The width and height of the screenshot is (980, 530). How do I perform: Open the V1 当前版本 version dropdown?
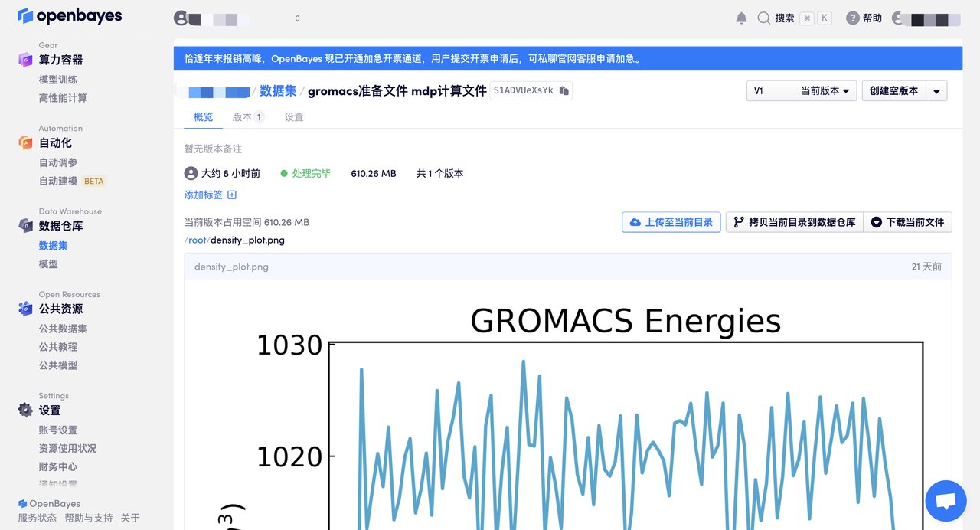coord(801,91)
